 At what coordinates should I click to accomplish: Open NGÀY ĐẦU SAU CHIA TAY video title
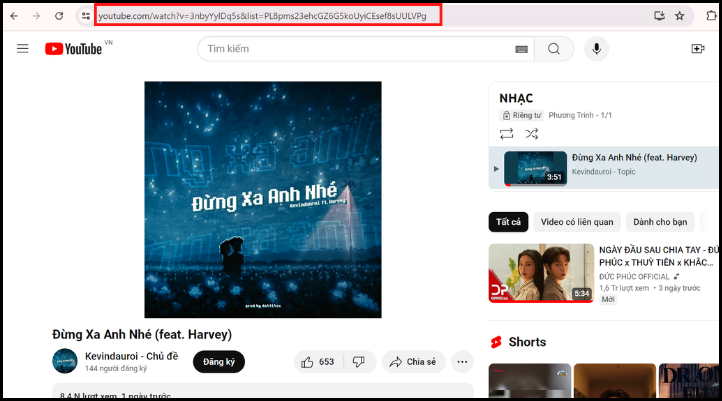(x=658, y=256)
